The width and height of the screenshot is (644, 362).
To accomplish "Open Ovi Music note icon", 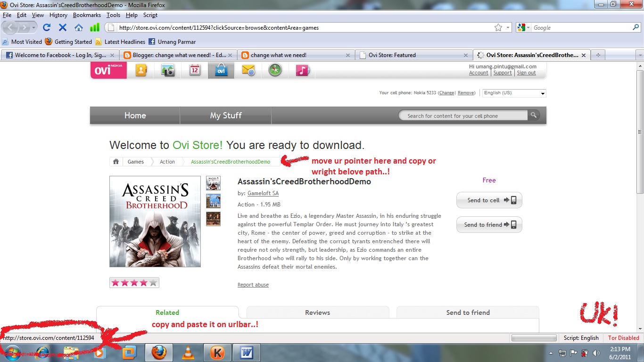I will pyautogui.click(x=302, y=71).
